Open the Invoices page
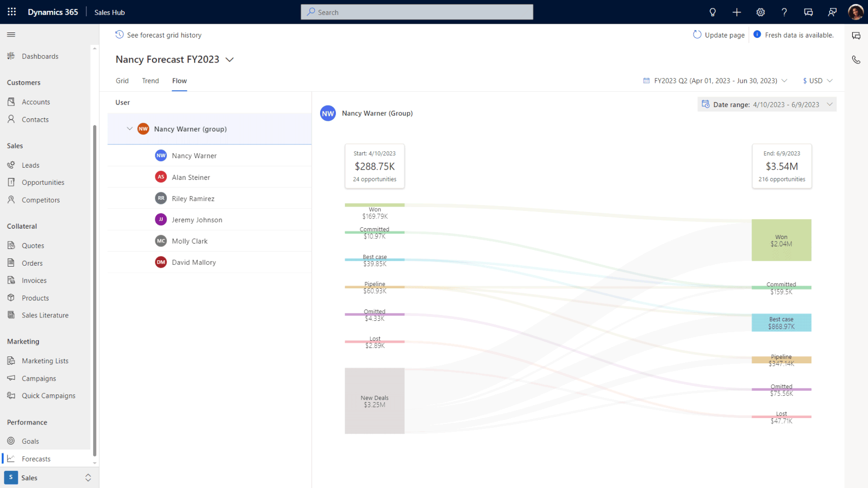Screen dimensions: 868x488 coord(34,280)
